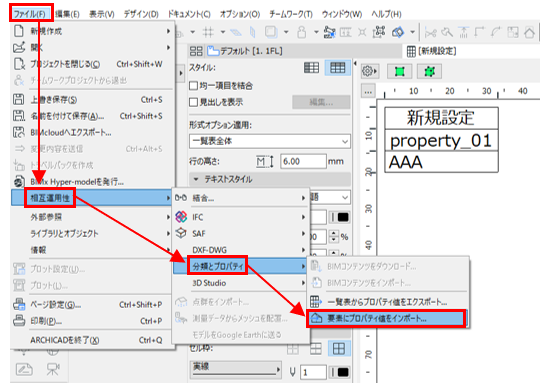Screen dimensions: 546x388
Task: Click the 新規設定 schedule title cell
Action: coord(441,118)
